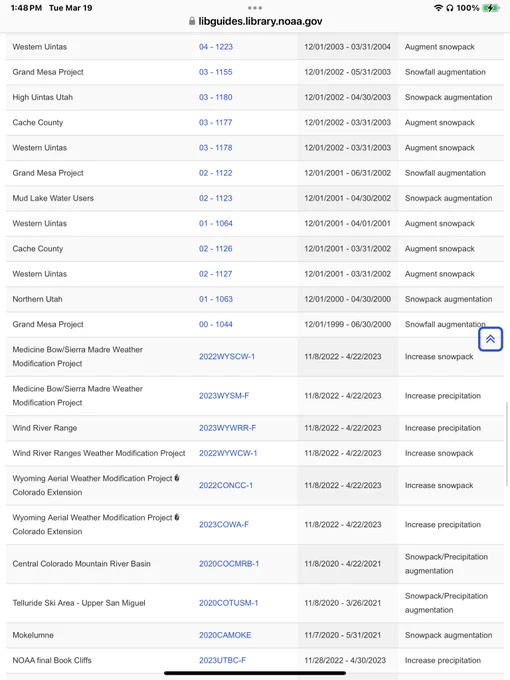Select NOAA final Book Cliffs cell
This screenshot has width=510, height=680.
(x=52, y=660)
